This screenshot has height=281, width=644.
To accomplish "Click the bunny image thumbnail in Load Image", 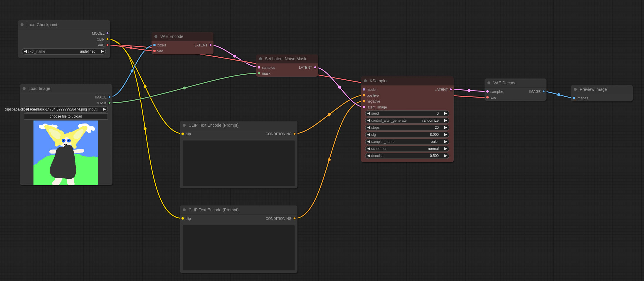I will 65,153.
